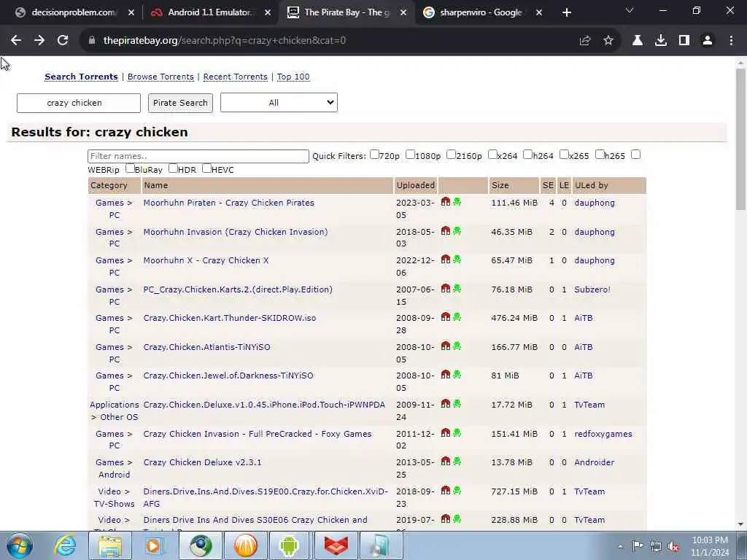Toggle the browser side panel
The height and width of the screenshot is (560, 747).
tap(684, 41)
